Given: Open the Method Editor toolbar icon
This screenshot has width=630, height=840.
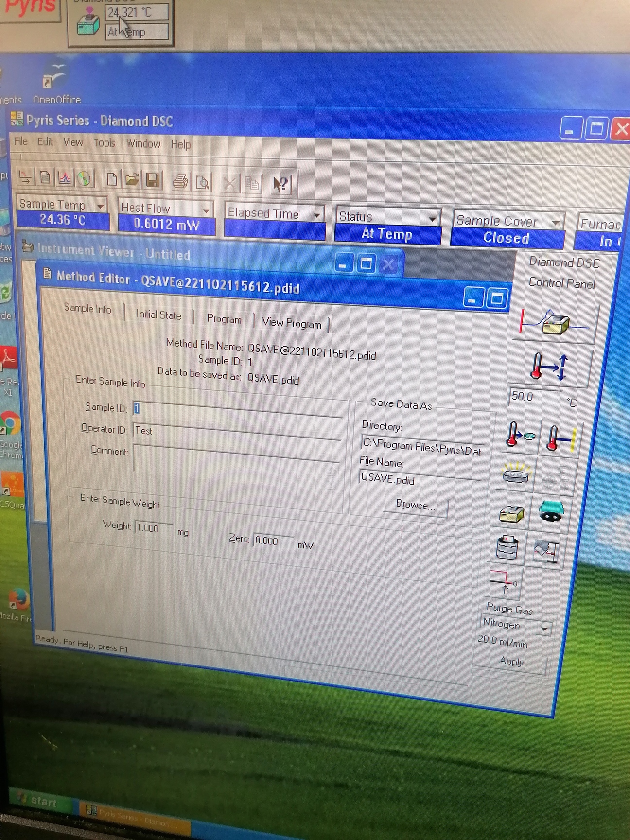Looking at the screenshot, I should point(25,177).
